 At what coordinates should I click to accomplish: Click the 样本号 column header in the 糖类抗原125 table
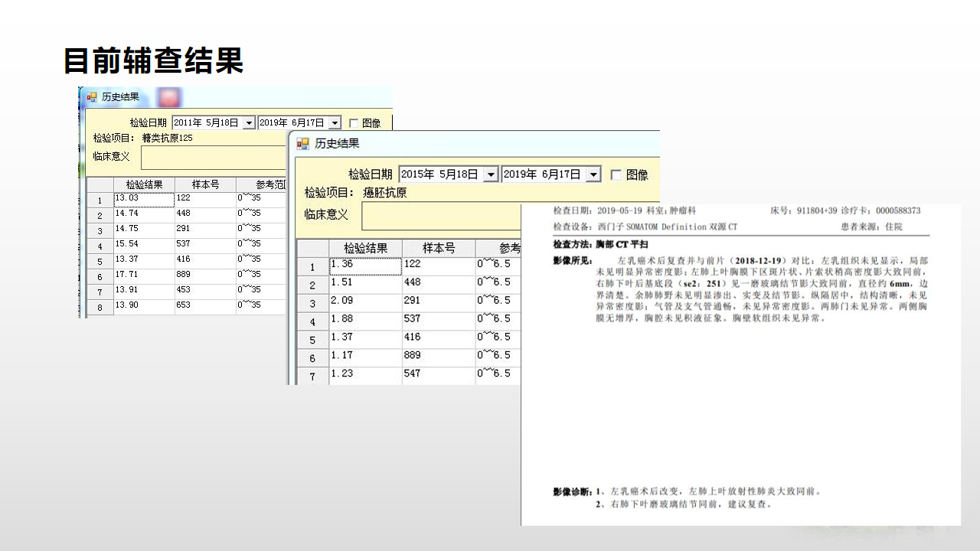coord(205,184)
